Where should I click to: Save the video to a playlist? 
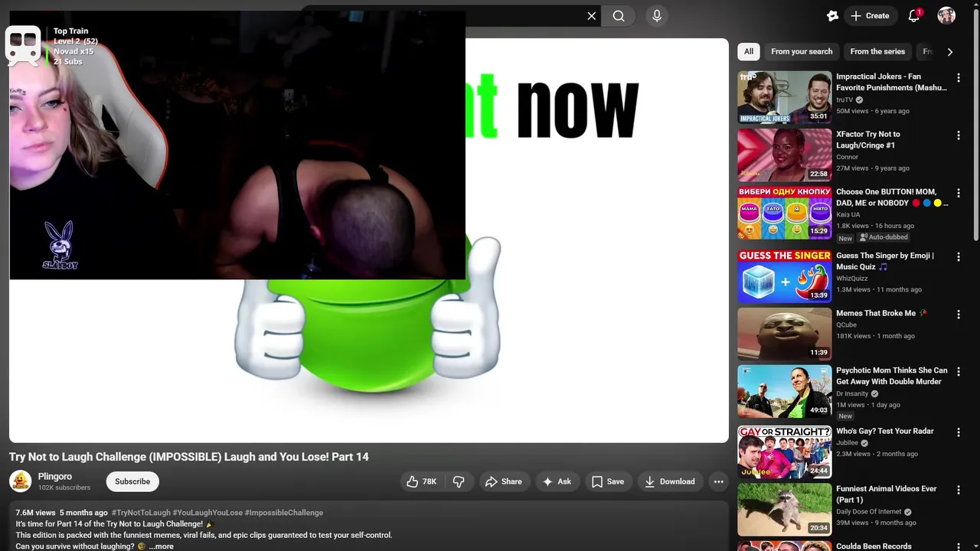pyautogui.click(x=609, y=481)
